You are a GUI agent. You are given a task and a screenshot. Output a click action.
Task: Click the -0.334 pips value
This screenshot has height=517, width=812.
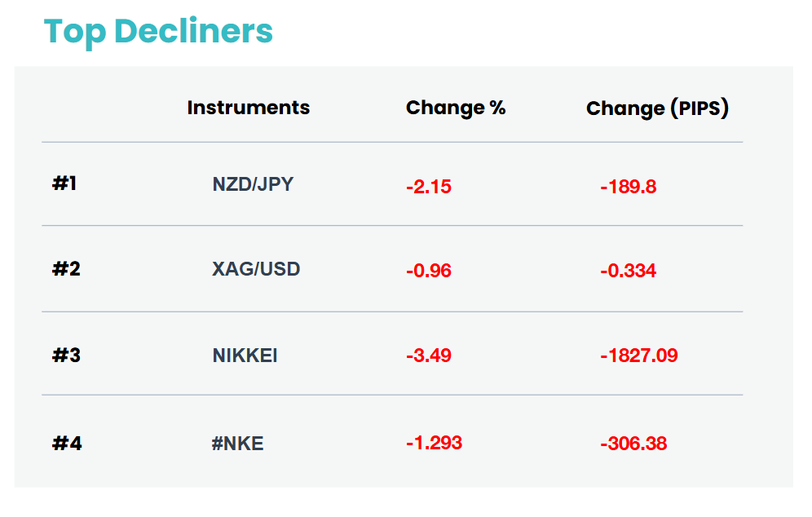point(629,271)
